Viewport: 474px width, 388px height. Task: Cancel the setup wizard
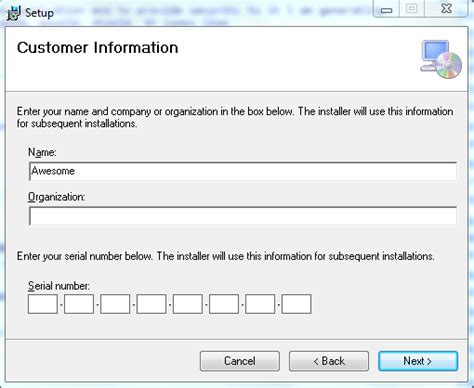coord(240,361)
